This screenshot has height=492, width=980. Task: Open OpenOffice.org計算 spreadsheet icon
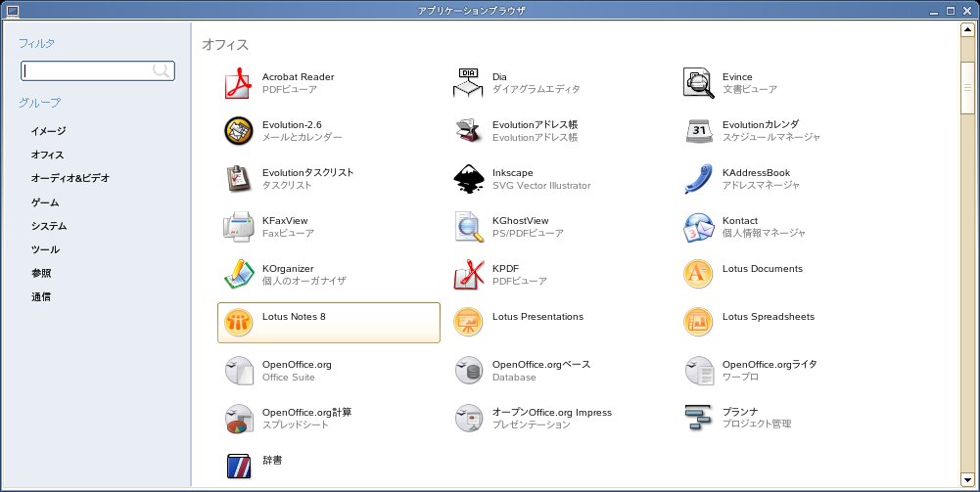click(x=238, y=419)
